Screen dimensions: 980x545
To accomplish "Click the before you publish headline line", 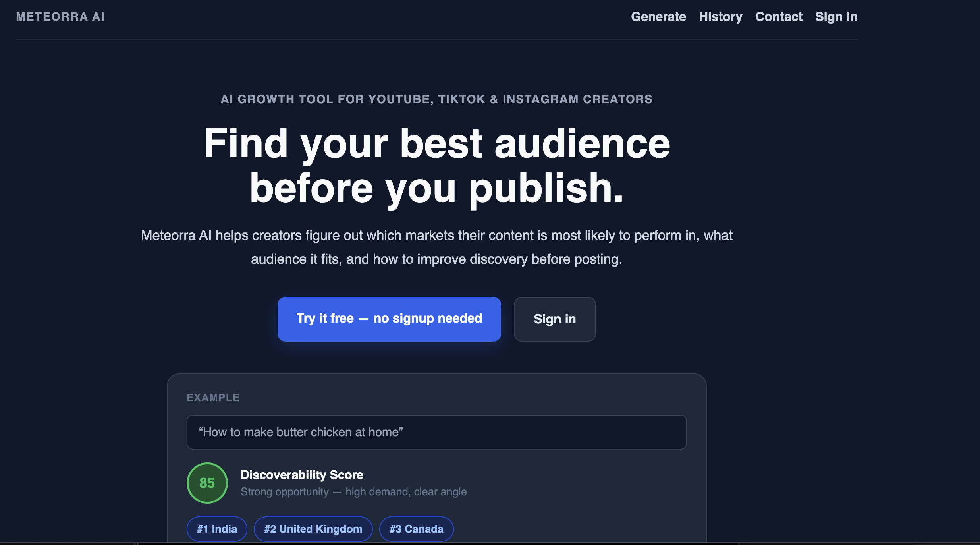I will (437, 188).
